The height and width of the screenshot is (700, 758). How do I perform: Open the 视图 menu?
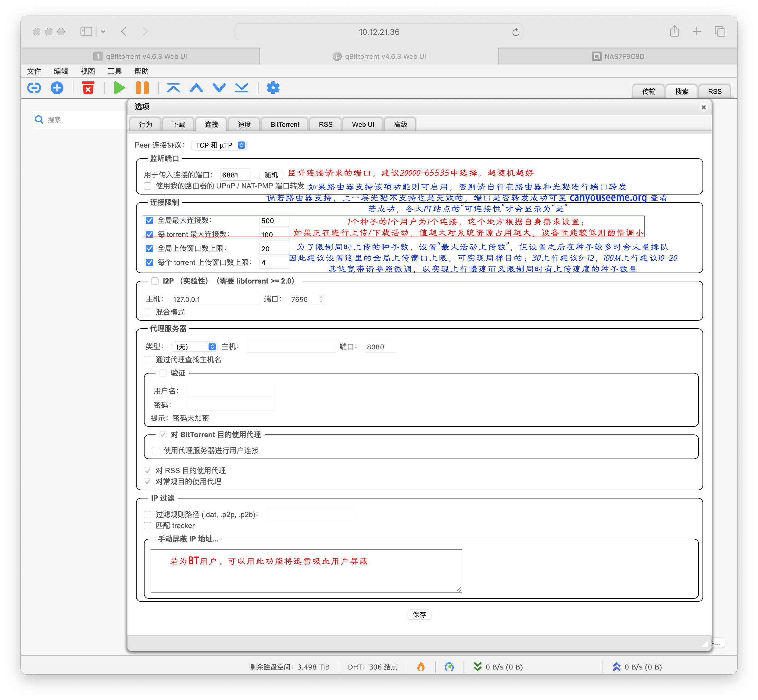88,71
